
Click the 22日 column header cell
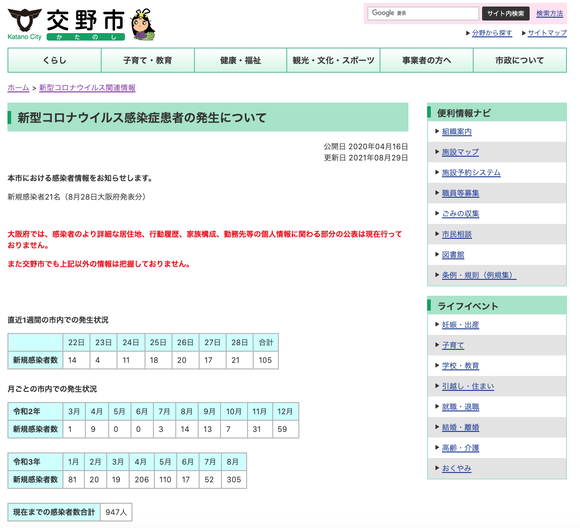coord(76,343)
